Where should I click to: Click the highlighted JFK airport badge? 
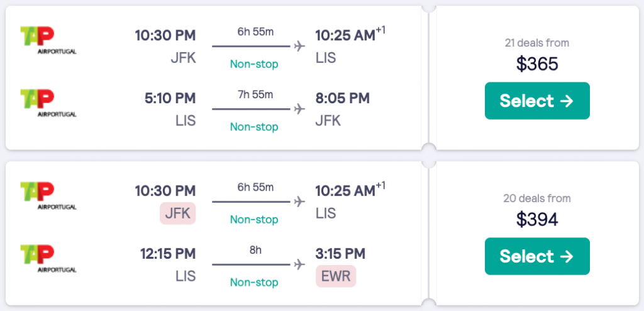[178, 213]
